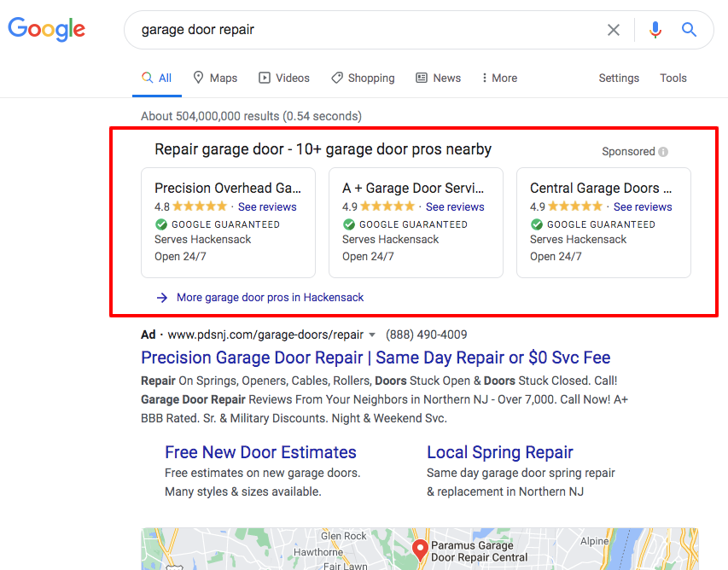Click the Glen Rock label on the map
728x570 pixels.
click(344, 536)
